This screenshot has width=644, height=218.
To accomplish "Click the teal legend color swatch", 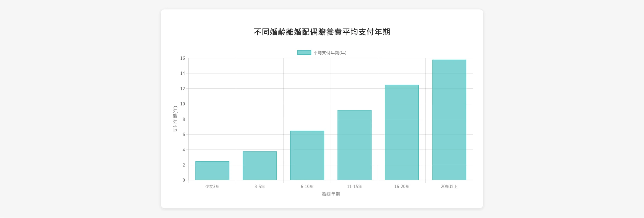I will click(x=304, y=53).
